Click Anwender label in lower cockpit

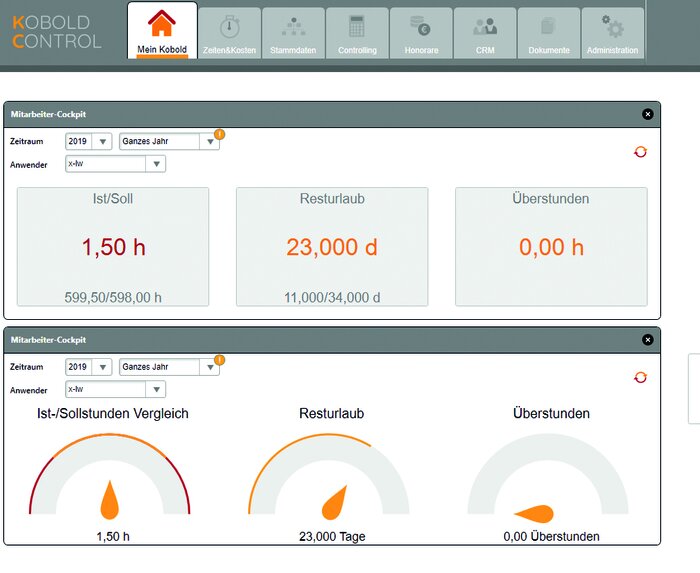click(29, 390)
